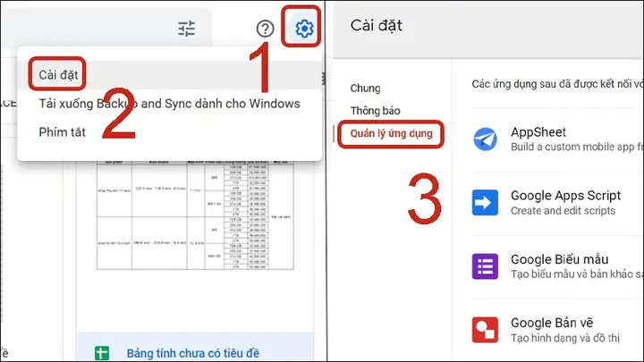Click the Google Biểu mẫu forms icon
The height and width of the screenshot is (362, 644).
(485, 266)
